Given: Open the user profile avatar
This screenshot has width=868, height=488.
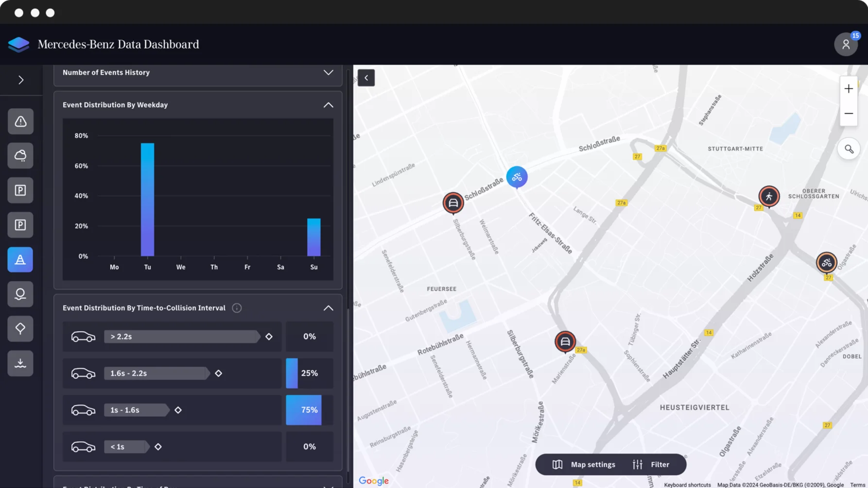Looking at the screenshot, I should pyautogui.click(x=846, y=44).
